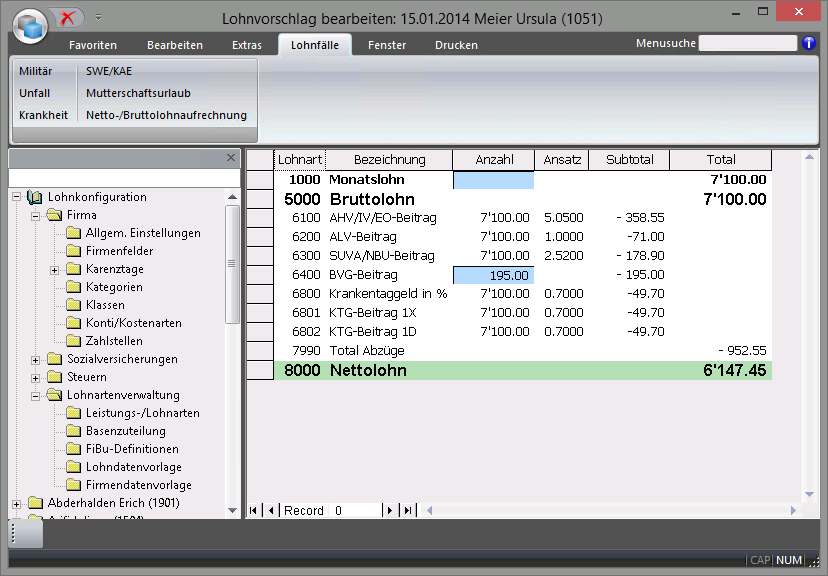
Task: Go to the last record
Action: pos(408,511)
